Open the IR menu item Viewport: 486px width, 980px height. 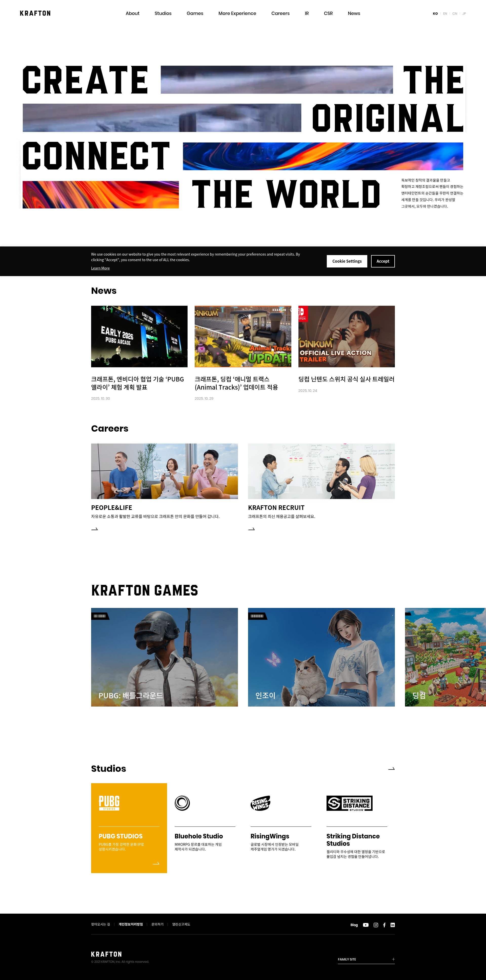click(307, 13)
